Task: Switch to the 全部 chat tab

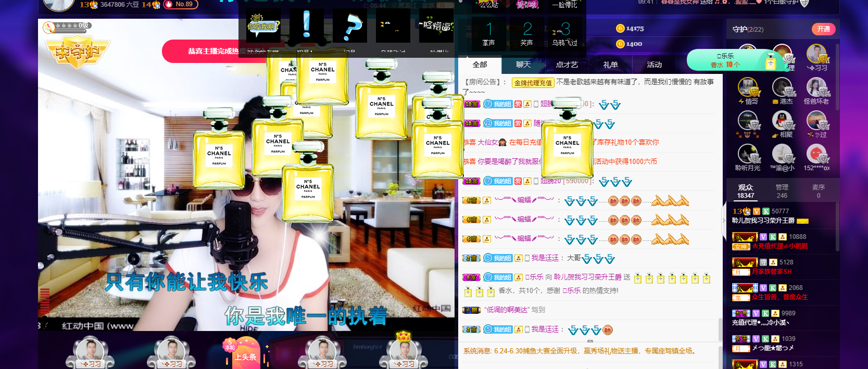Action: 480,65
